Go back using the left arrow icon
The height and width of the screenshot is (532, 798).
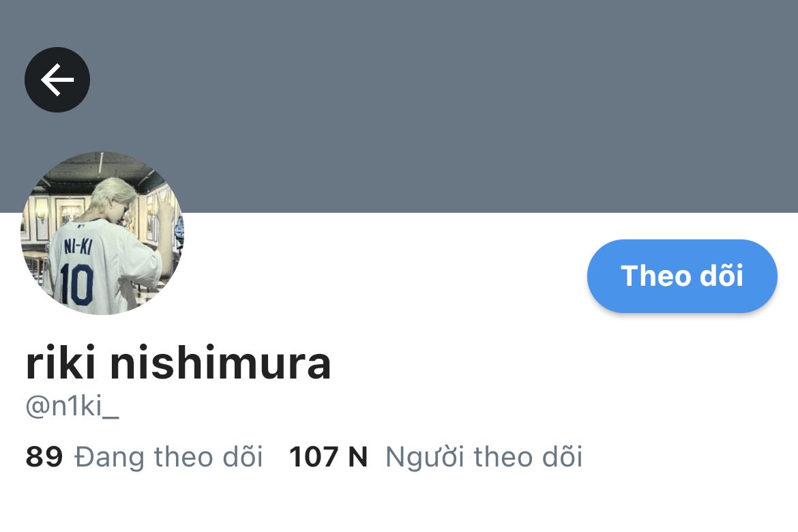click(x=57, y=80)
